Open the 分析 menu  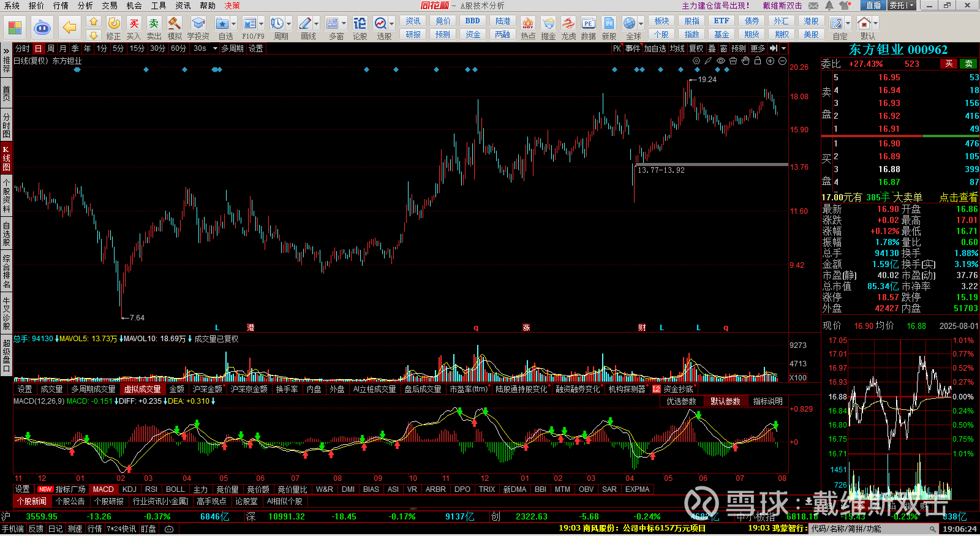point(85,6)
